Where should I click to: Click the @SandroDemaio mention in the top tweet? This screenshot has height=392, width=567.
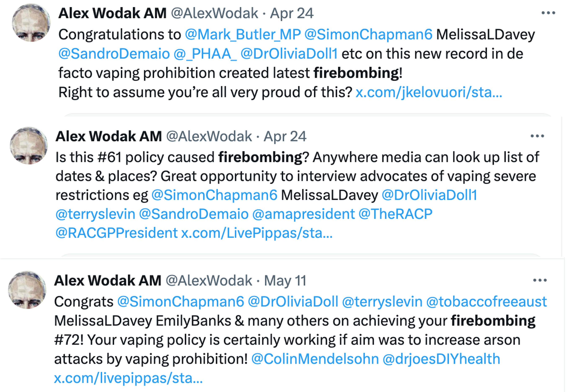pyautogui.click(x=114, y=54)
